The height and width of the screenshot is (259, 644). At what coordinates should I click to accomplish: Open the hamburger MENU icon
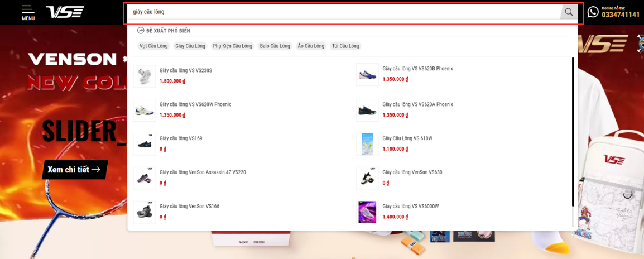(28, 13)
